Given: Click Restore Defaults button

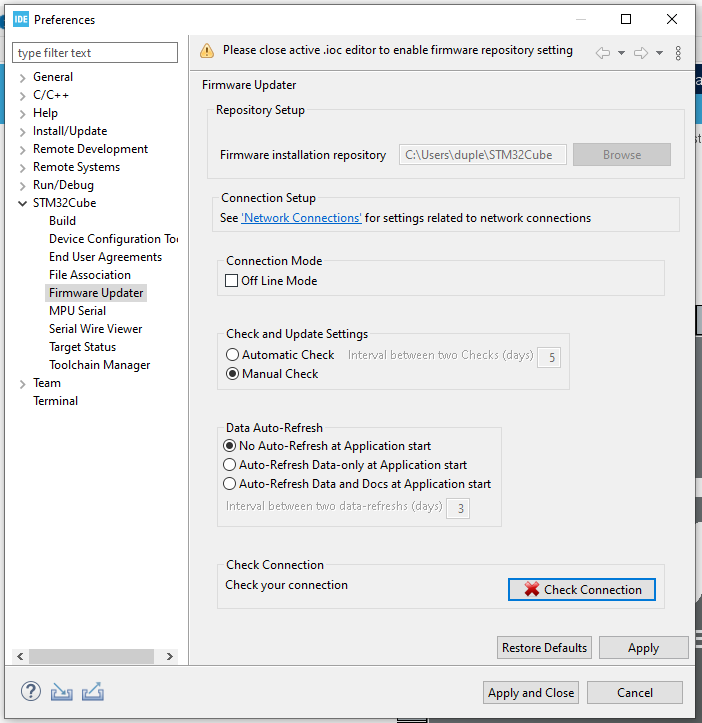Looking at the screenshot, I should click(544, 647).
